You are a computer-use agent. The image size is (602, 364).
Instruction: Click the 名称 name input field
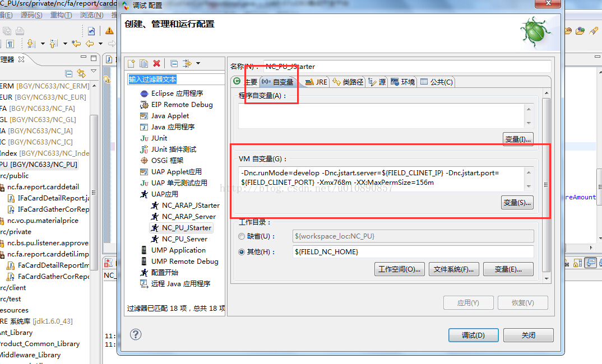pos(407,66)
